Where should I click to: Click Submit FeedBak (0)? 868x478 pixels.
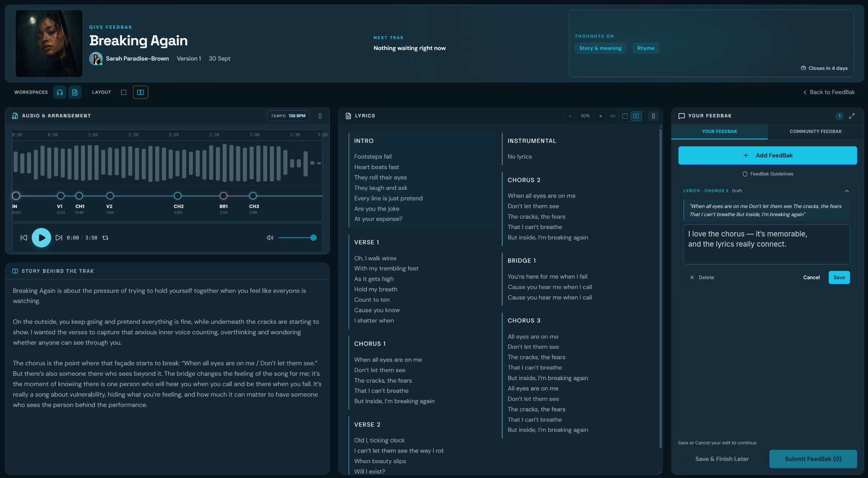click(x=813, y=459)
